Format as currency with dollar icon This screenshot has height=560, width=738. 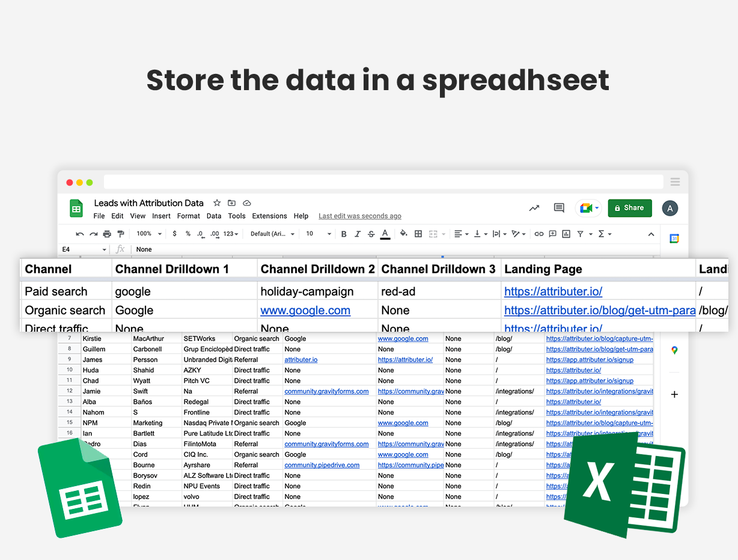click(175, 234)
